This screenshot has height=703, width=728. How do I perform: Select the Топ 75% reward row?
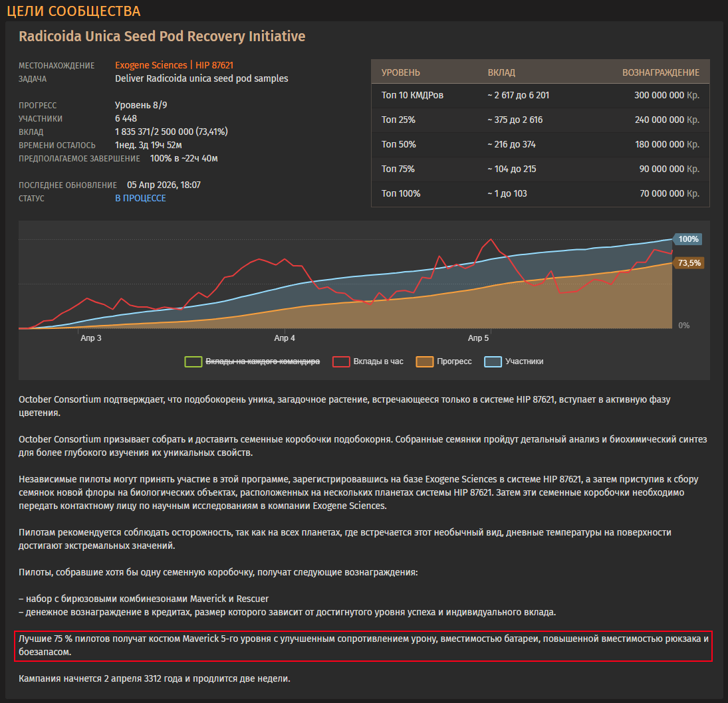541,169
